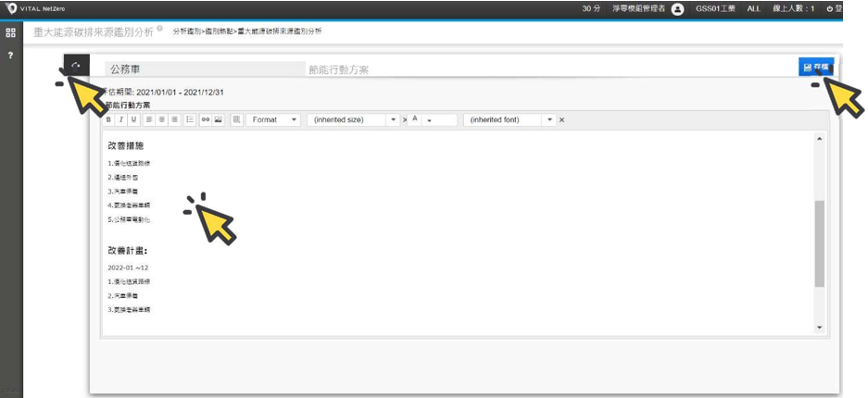This screenshot has height=398, width=868.
Task: Select GSS01工業 in the top bar
Action: (716, 8)
